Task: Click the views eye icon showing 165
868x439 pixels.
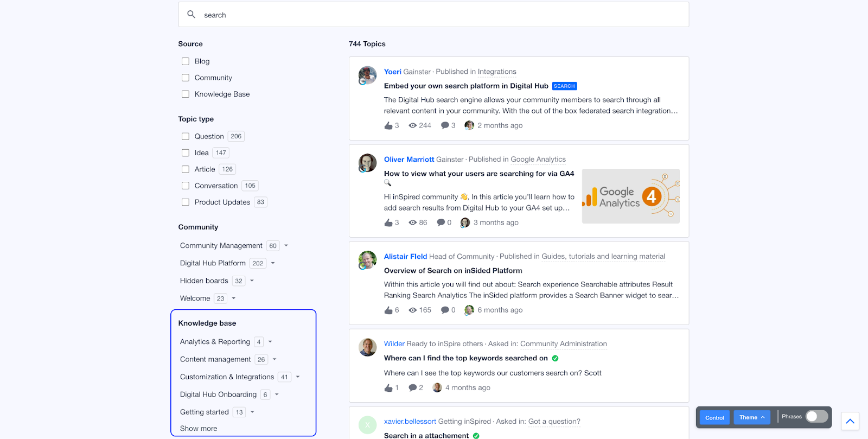Action: [413, 310]
